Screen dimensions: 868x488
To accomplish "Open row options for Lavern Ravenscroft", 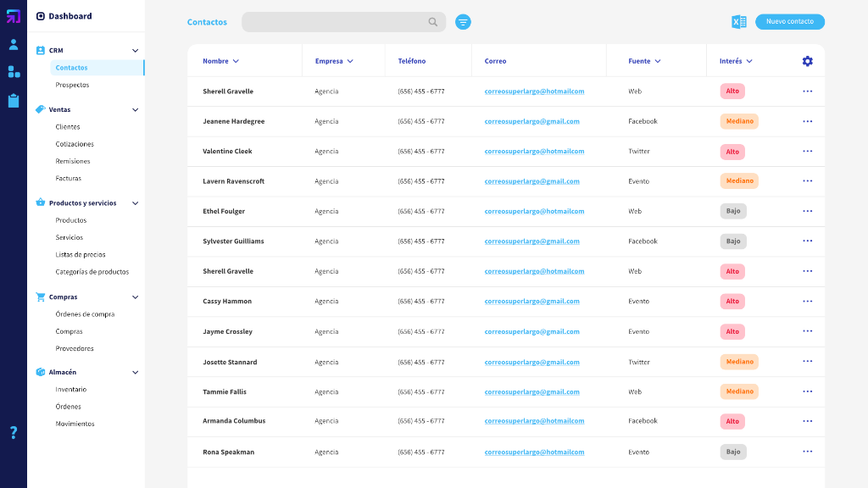I will click(x=808, y=181).
